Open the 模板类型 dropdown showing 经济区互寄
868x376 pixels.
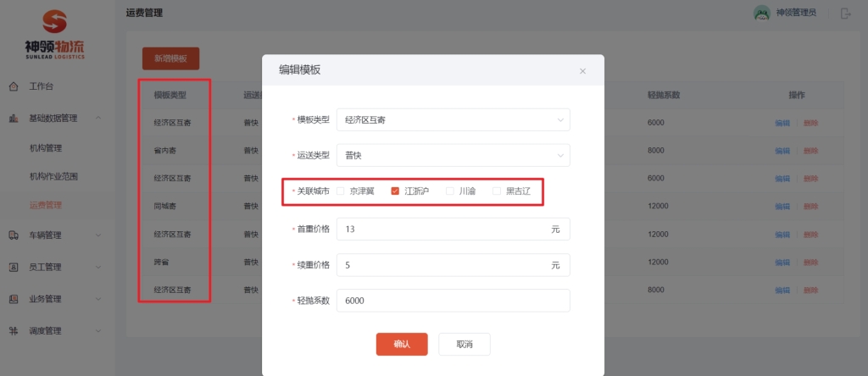pyautogui.click(x=453, y=119)
